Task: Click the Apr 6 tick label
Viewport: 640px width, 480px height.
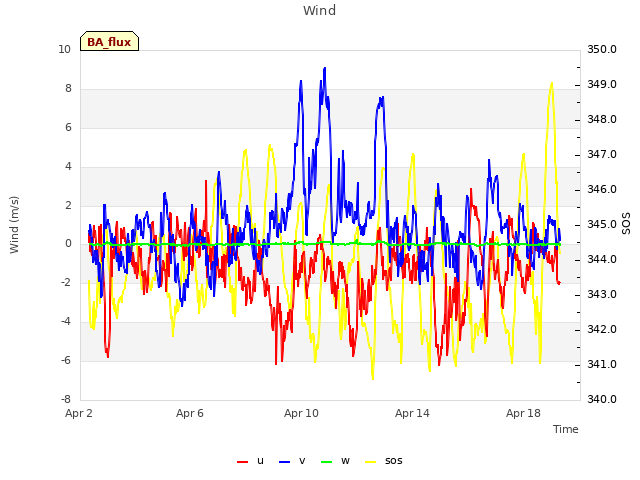Action: [x=190, y=413]
